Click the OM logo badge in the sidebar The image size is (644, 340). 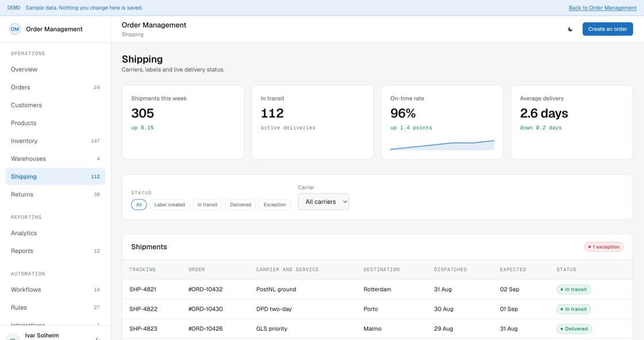point(15,29)
